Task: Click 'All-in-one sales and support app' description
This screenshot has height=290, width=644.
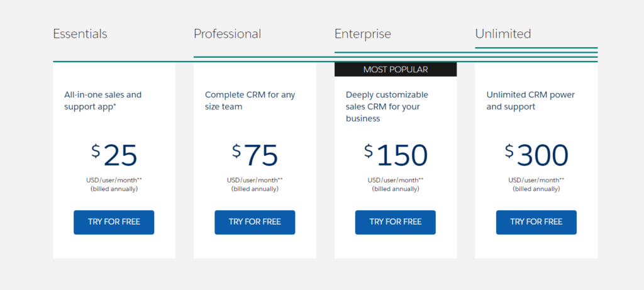Action: pyautogui.click(x=103, y=101)
